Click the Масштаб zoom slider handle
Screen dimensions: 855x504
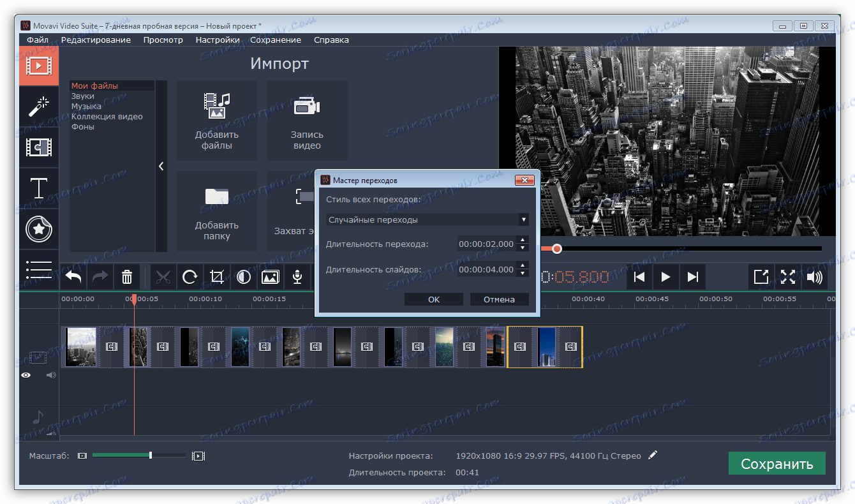(150, 455)
